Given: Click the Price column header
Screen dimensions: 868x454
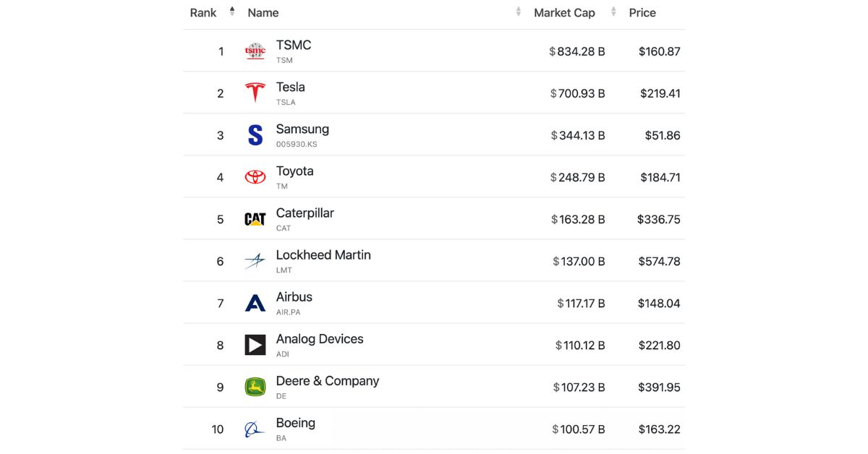Looking at the screenshot, I should pyautogui.click(x=642, y=13).
